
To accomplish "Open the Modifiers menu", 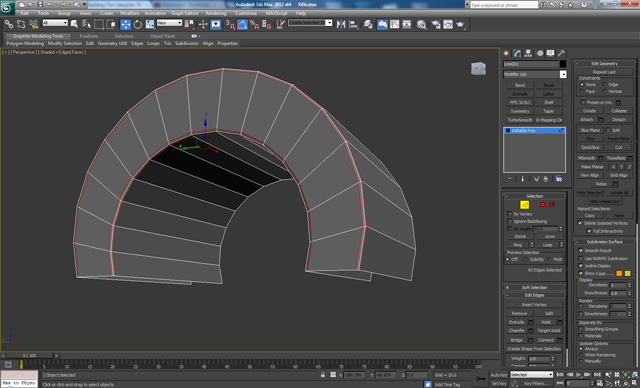I will (x=130, y=13).
